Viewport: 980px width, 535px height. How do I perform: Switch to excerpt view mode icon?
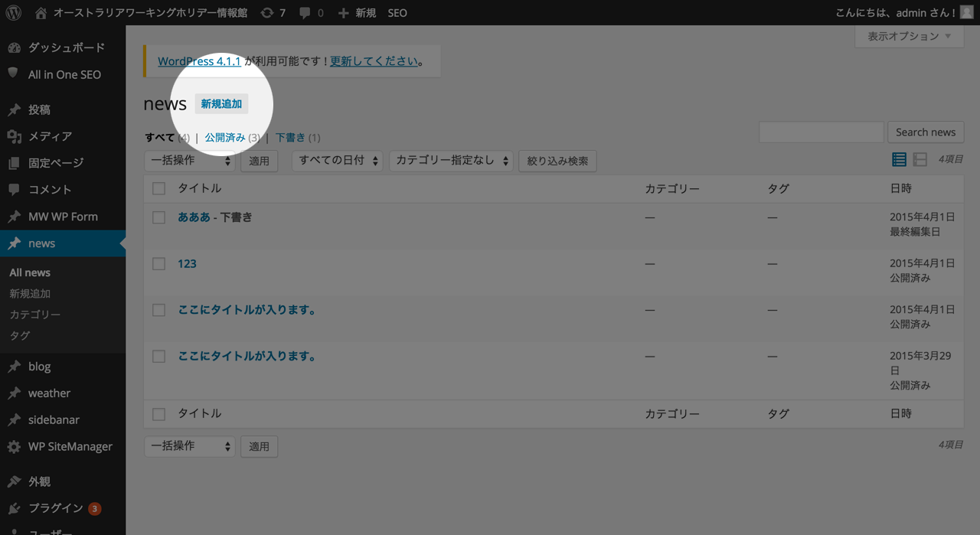point(920,159)
